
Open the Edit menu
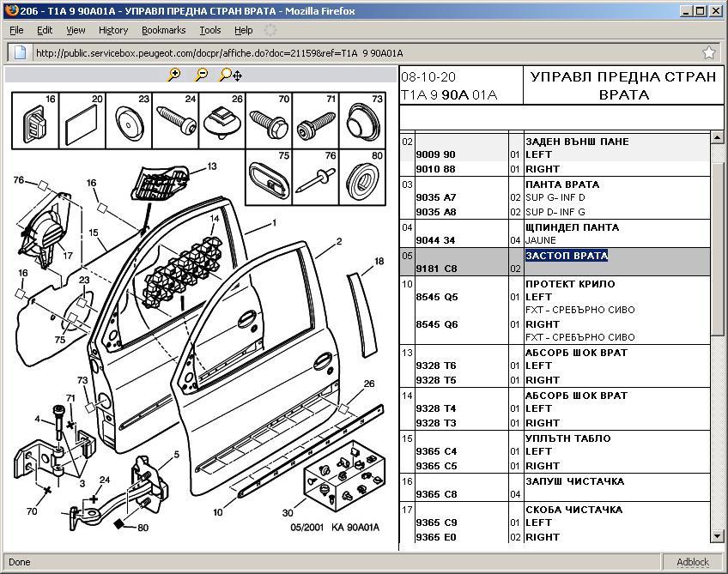[45, 30]
